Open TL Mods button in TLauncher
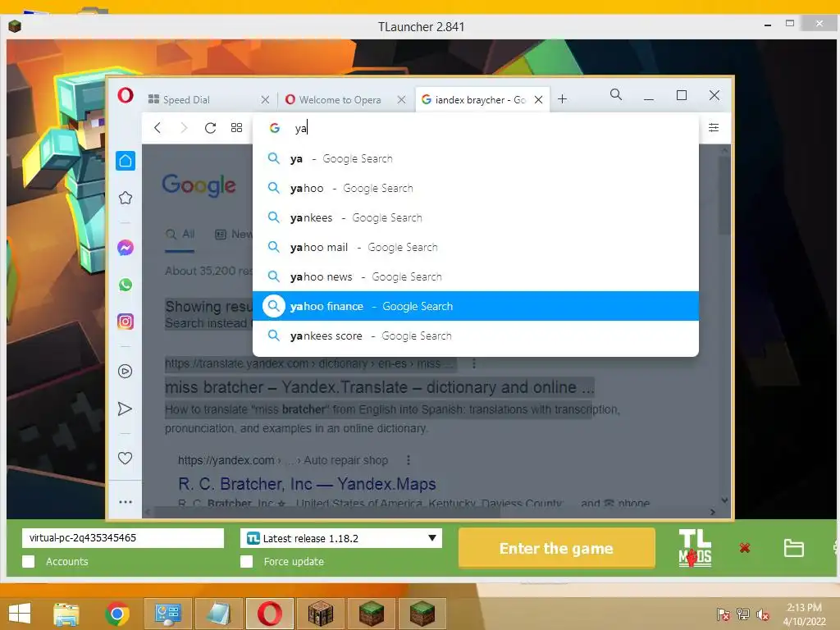The image size is (840, 630). point(695,548)
